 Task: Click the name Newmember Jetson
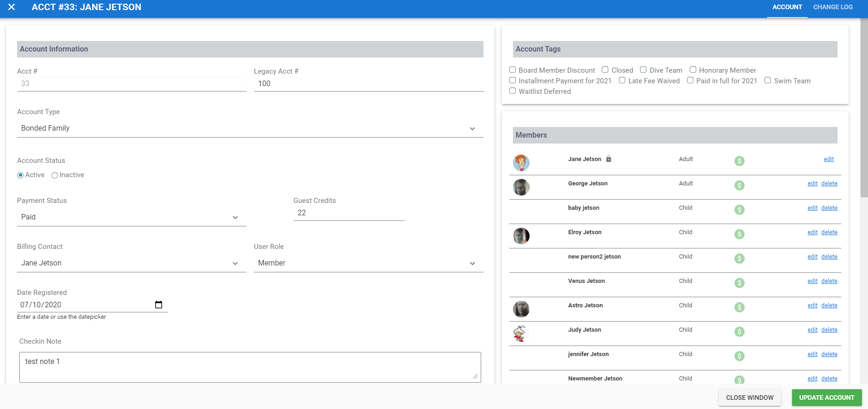pos(595,379)
